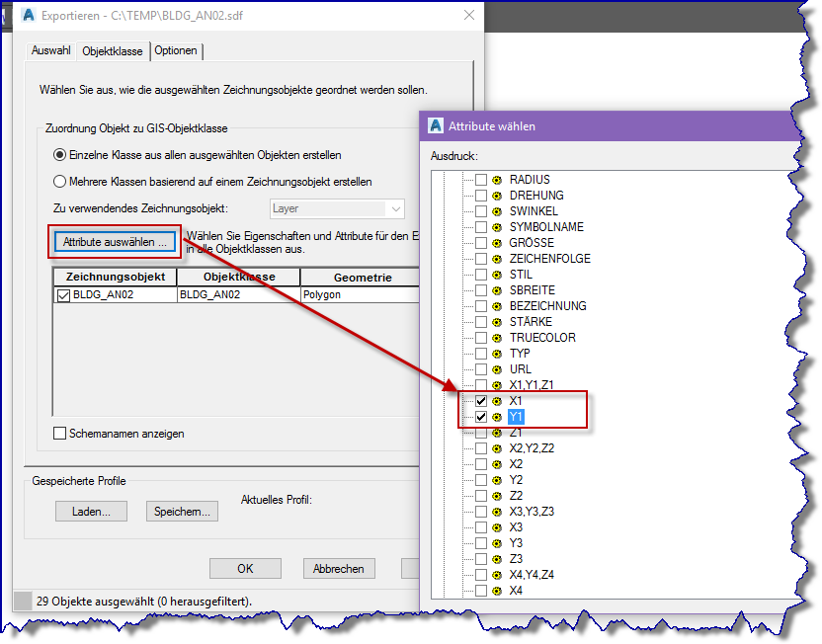Uncheck the X1 attribute checkbox
The height and width of the screenshot is (644, 822).
(x=480, y=401)
